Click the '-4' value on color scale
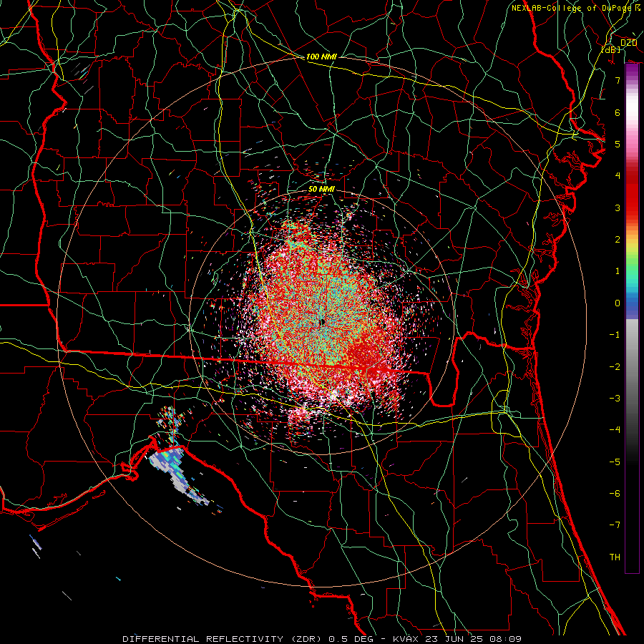 pyautogui.click(x=615, y=430)
